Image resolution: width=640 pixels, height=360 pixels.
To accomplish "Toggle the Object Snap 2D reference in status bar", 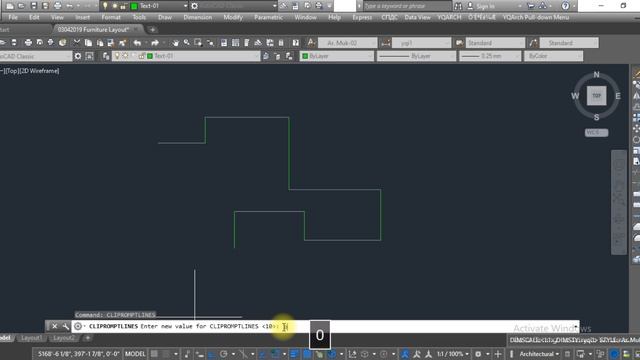I will (x=275, y=354).
